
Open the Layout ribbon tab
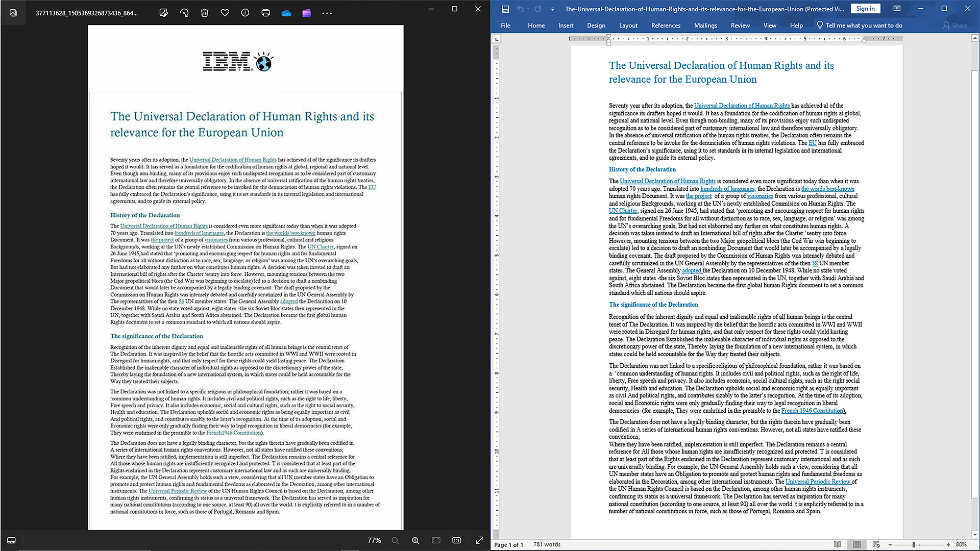click(x=628, y=26)
